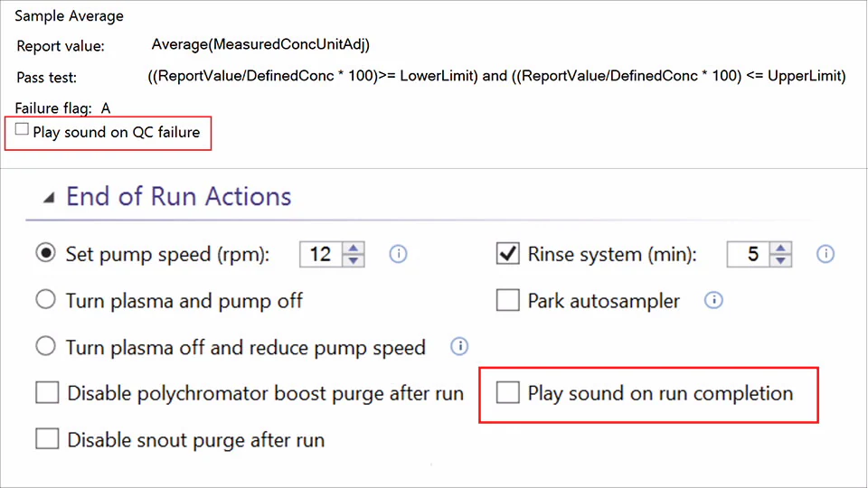Enable Play sound on QC failure

pos(23,130)
